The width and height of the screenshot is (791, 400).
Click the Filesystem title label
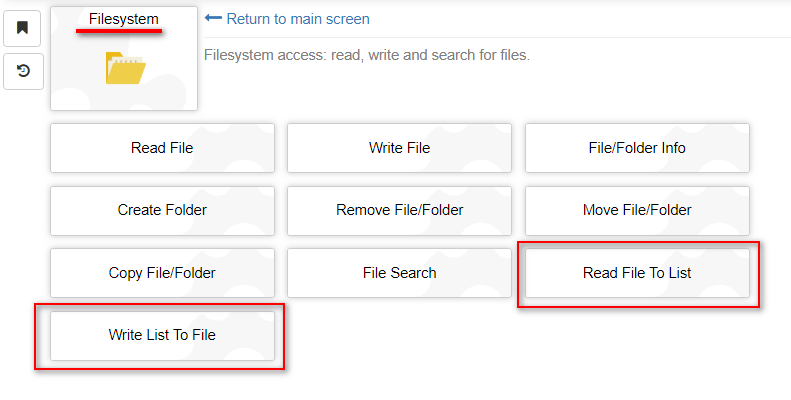(x=123, y=19)
